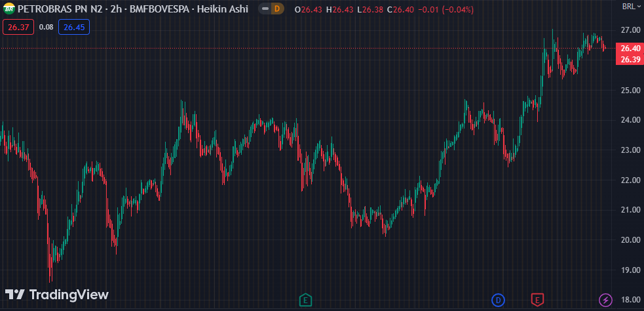Click the 18.00 price axis label
The height and width of the screenshot is (311, 644).
pos(630,301)
